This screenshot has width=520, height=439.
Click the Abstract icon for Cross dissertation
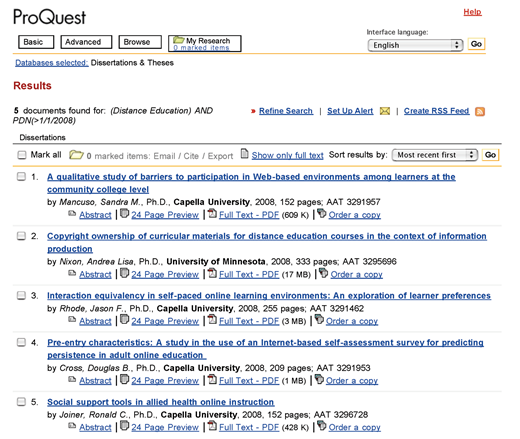point(72,379)
